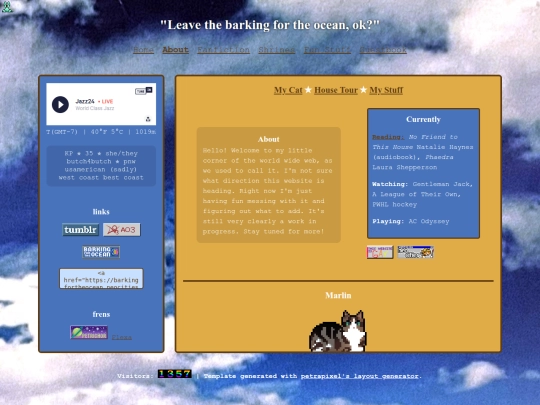The width and height of the screenshot is (540, 405).
Task: Click the 'Marlin' heading
Action: [x=338, y=295]
